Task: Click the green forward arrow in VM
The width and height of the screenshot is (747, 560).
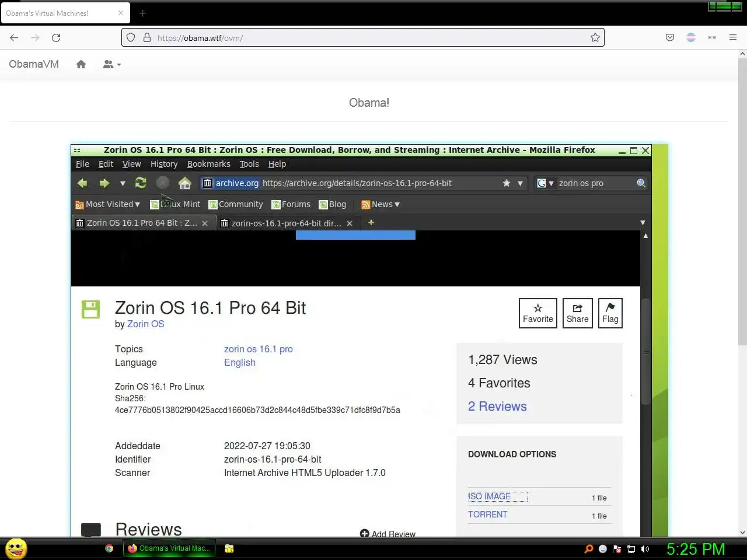Action: (104, 183)
